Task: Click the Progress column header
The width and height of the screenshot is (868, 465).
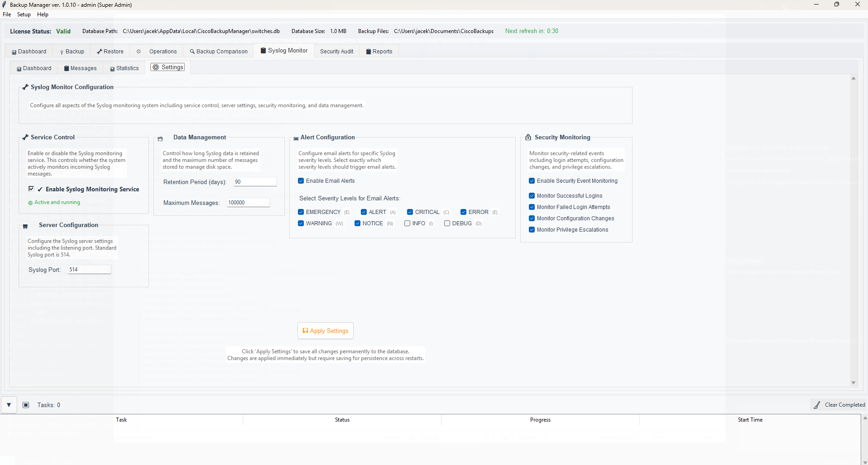Action: point(540,420)
